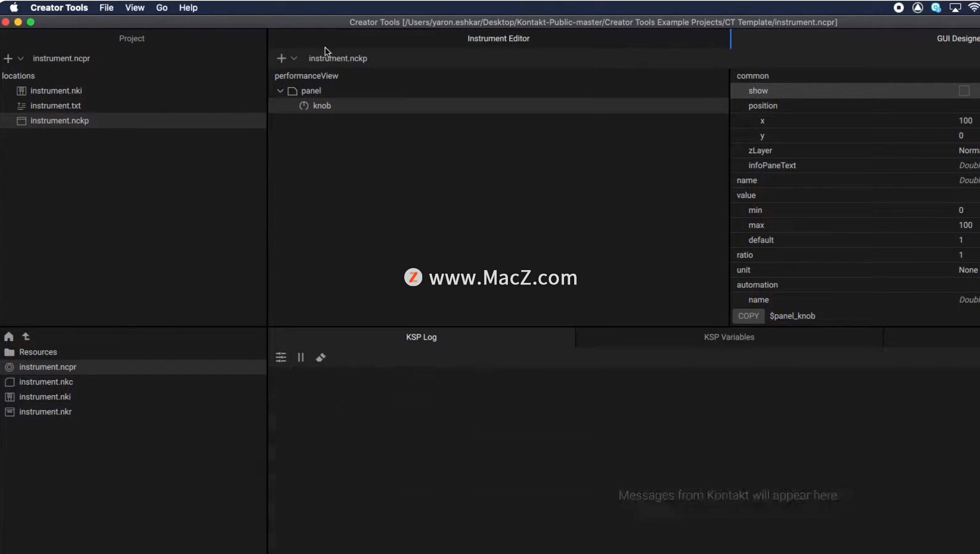The image size is (980, 554).
Task: Select the locations tree header
Action: pyautogui.click(x=18, y=76)
